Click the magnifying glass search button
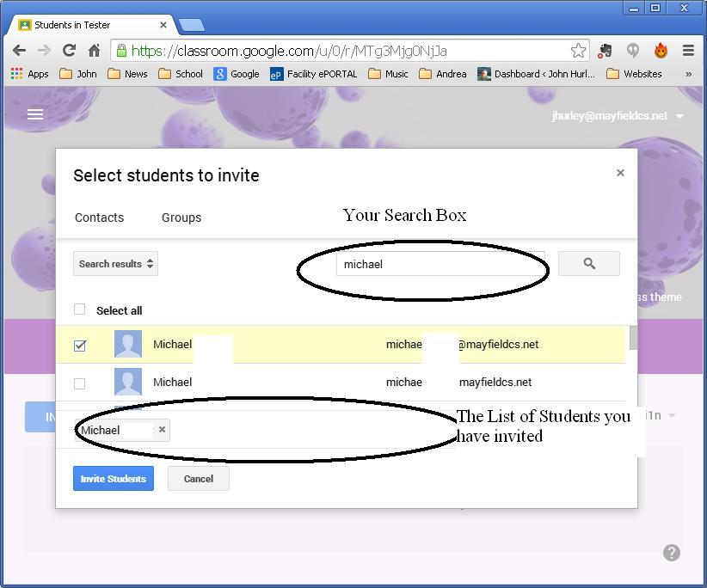This screenshot has height=588, width=707. (588, 264)
